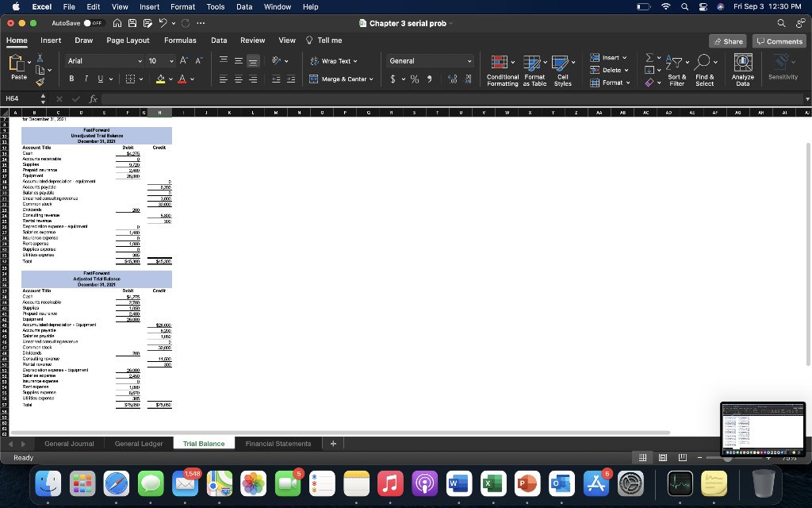This screenshot has height=508, width=812.
Task: Click the Sensitivity button
Action: pyautogui.click(x=783, y=67)
